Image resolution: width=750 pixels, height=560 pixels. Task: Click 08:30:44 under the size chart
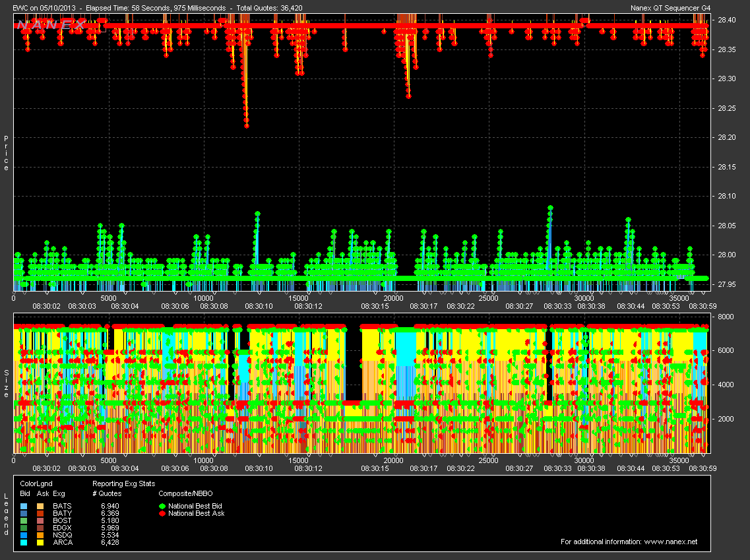click(631, 469)
